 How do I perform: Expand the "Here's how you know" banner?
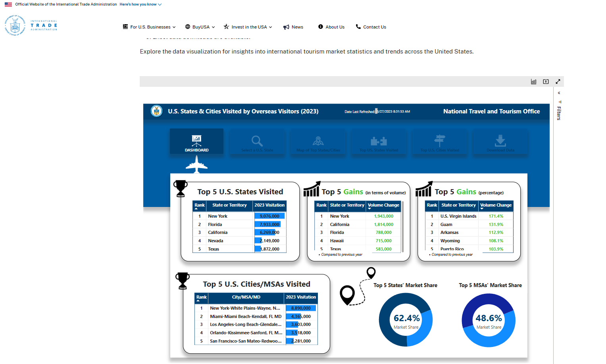(140, 4)
